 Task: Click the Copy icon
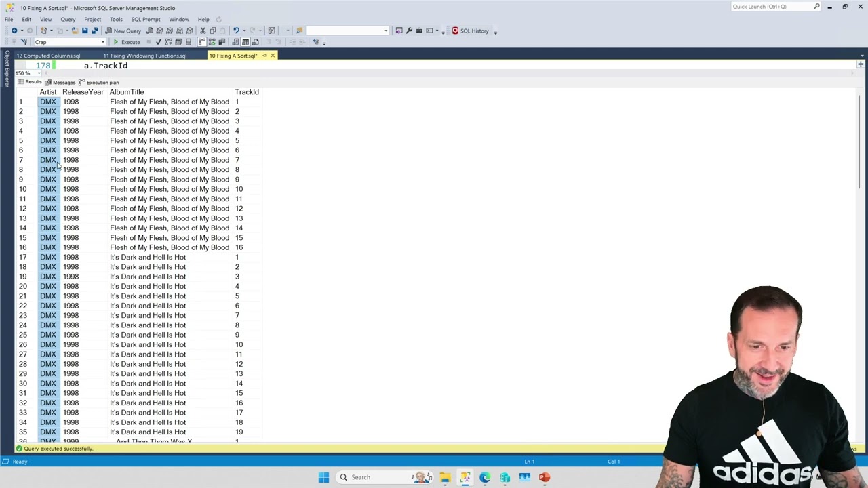(212, 30)
